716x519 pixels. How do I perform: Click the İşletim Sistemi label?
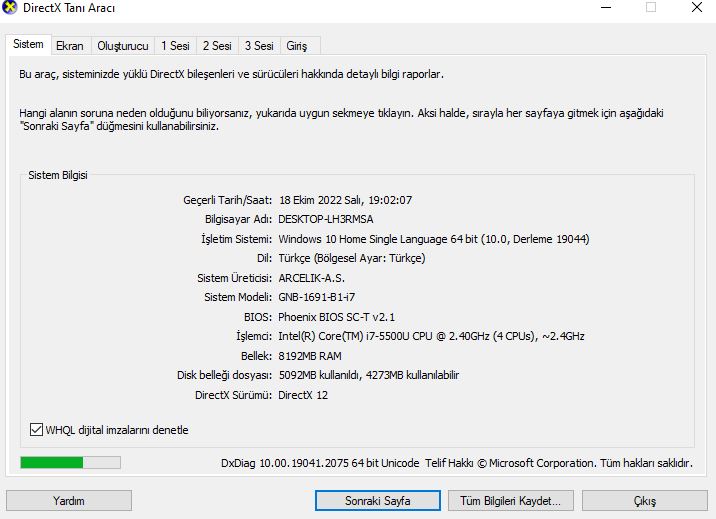(x=237, y=239)
